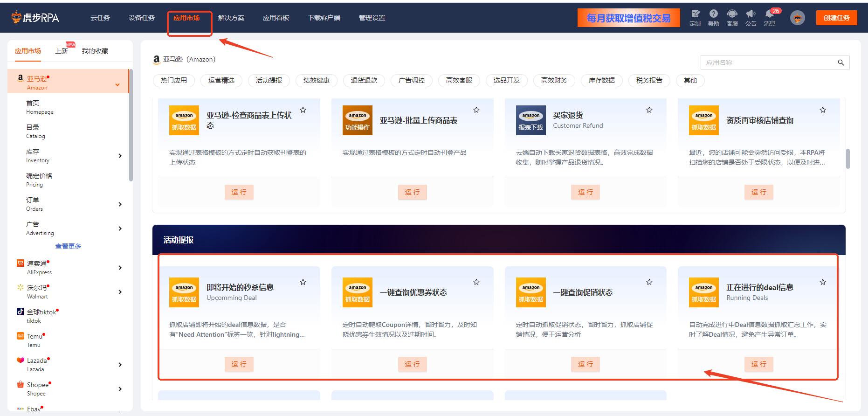Open the 解决方案 top menu

[x=231, y=18]
